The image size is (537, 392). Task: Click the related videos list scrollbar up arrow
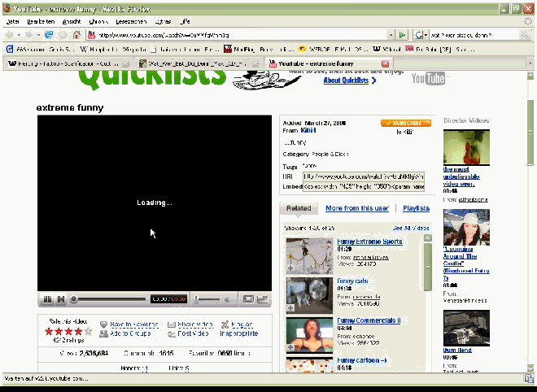427,237
